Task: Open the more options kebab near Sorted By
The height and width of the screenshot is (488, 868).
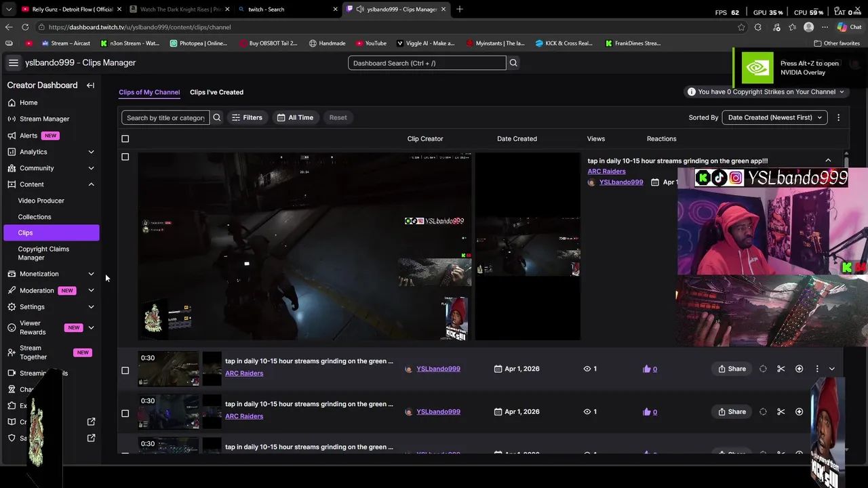Action: click(838, 117)
